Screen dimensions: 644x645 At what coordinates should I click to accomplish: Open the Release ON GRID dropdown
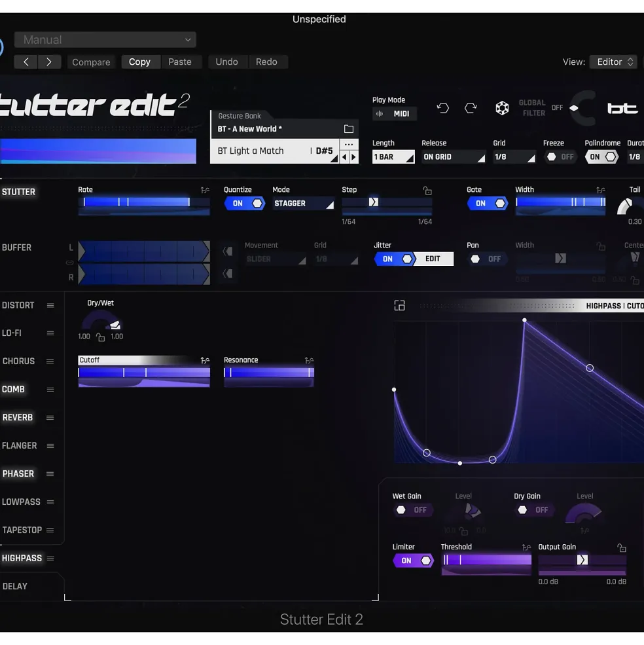coord(453,157)
